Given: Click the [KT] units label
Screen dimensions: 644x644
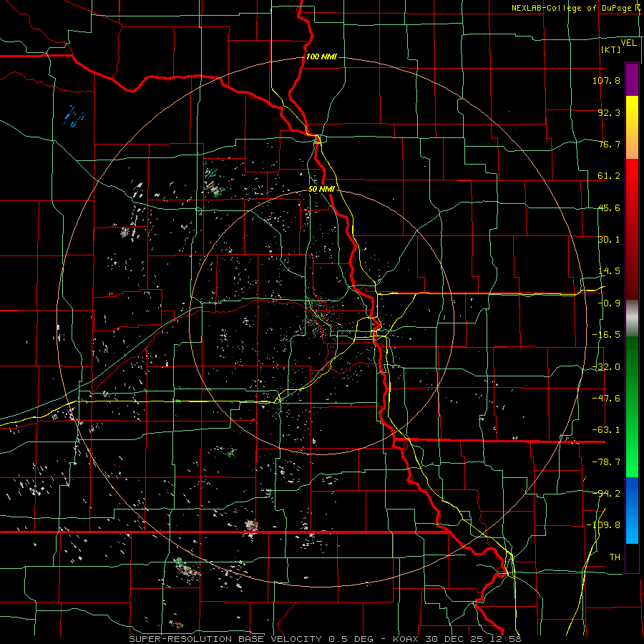Looking at the screenshot, I should pos(611,49).
